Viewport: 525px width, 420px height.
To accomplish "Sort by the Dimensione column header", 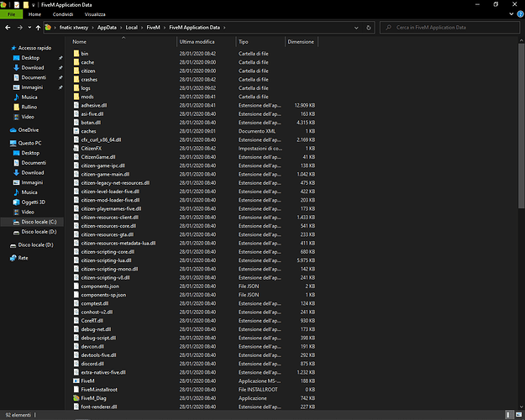I will (x=302, y=41).
